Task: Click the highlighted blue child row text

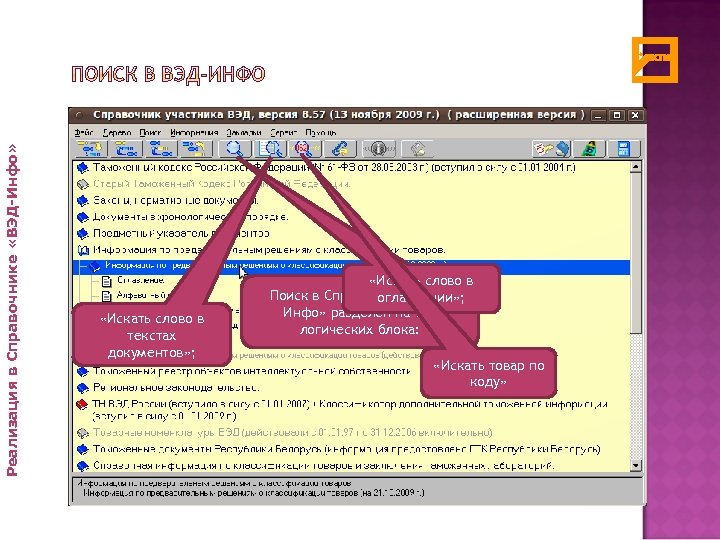Action: tap(276, 266)
